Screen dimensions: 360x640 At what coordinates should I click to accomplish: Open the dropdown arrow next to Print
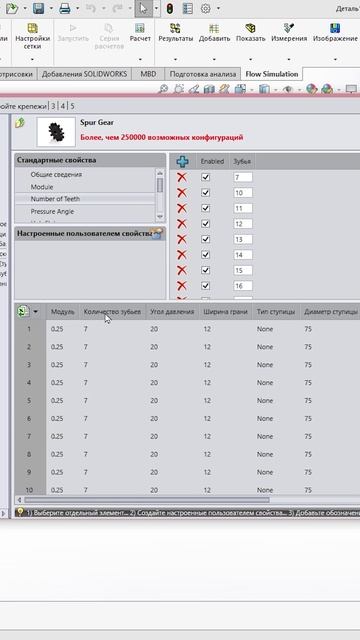[x=77, y=8]
